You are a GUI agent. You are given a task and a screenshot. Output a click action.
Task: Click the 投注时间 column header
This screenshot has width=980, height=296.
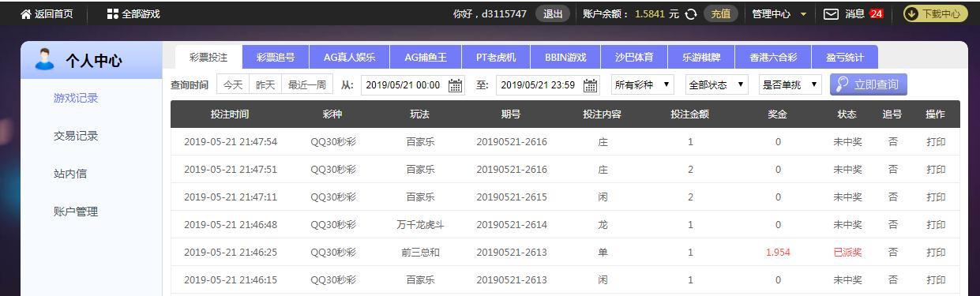coord(230,114)
